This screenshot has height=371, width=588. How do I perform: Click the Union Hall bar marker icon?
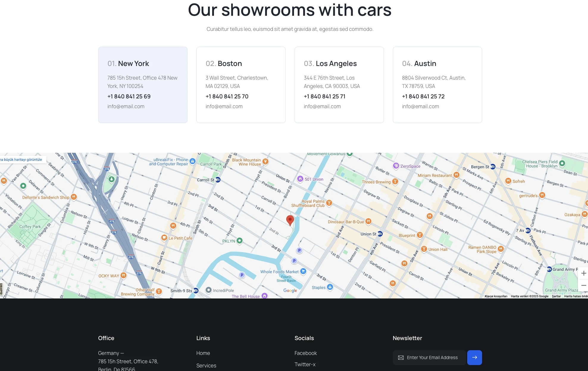point(424,249)
